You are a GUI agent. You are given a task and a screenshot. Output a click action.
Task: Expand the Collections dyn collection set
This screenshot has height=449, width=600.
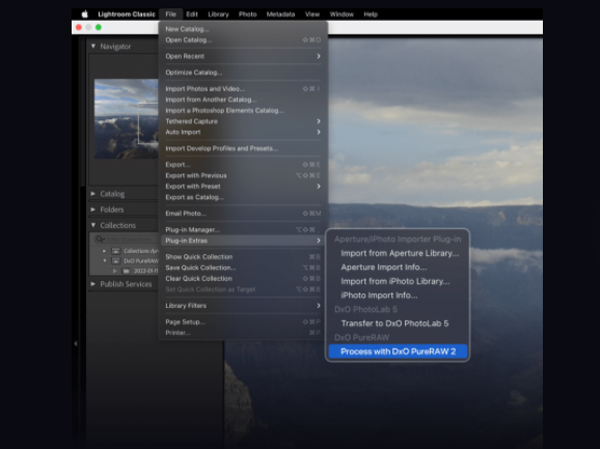point(104,251)
